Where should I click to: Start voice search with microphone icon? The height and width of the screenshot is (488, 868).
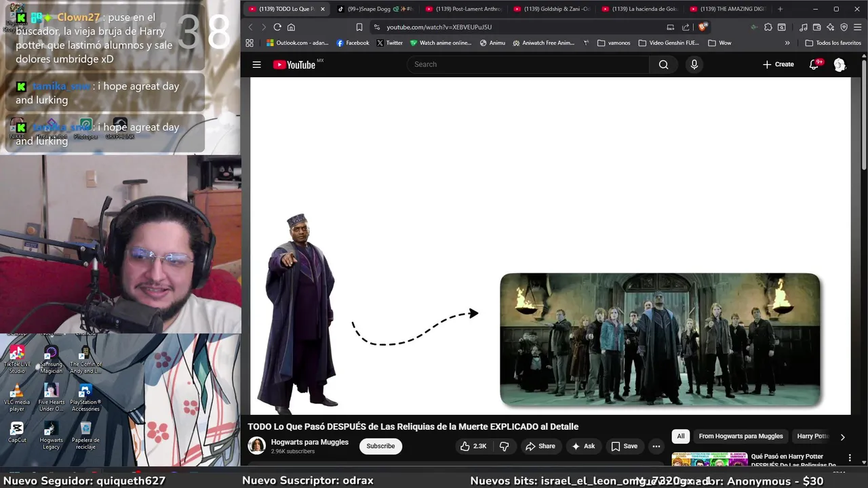click(x=694, y=64)
